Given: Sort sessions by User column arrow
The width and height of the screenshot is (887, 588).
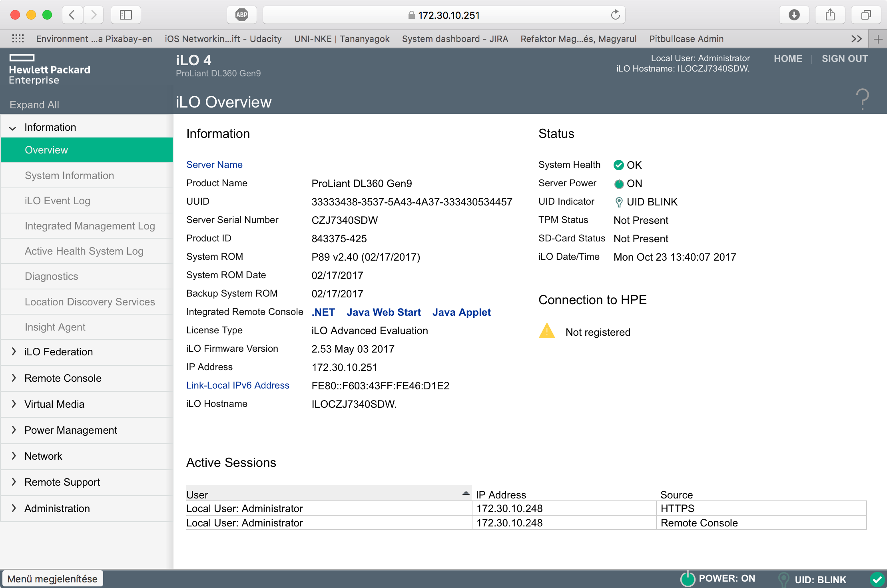Looking at the screenshot, I should coord(466,493).
